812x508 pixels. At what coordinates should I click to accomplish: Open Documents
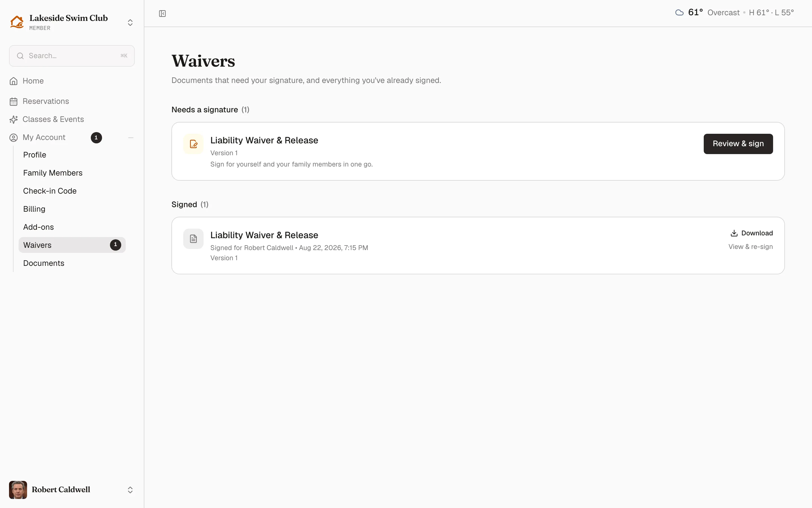pos(72,263)
